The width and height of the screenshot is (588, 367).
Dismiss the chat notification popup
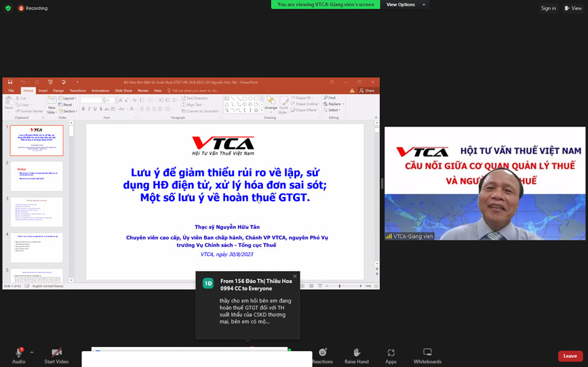(x=295, y=276)
